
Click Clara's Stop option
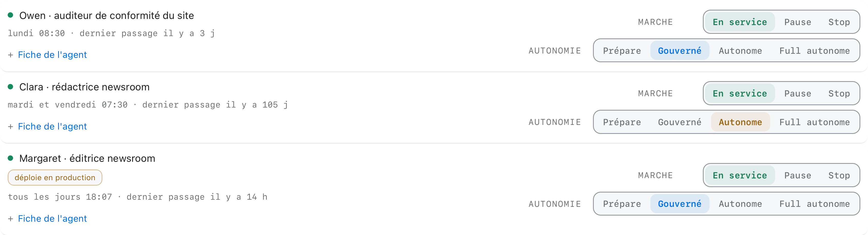(839, 94)
